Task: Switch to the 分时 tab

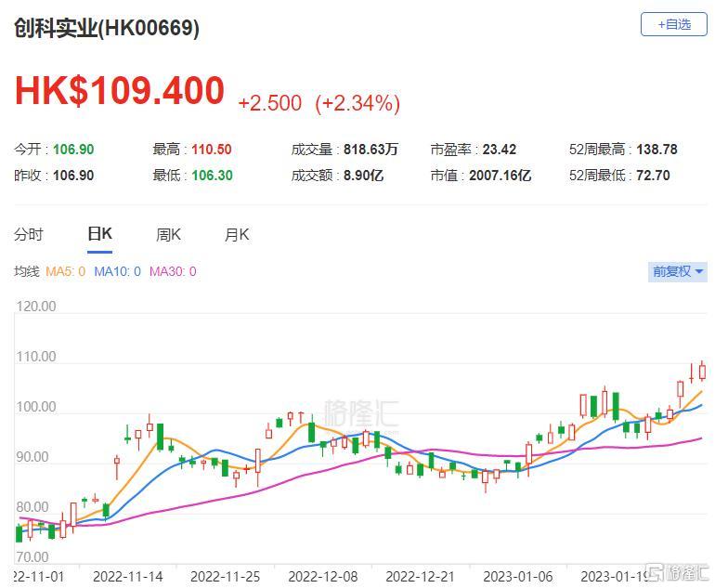Action: coord(29,234)
